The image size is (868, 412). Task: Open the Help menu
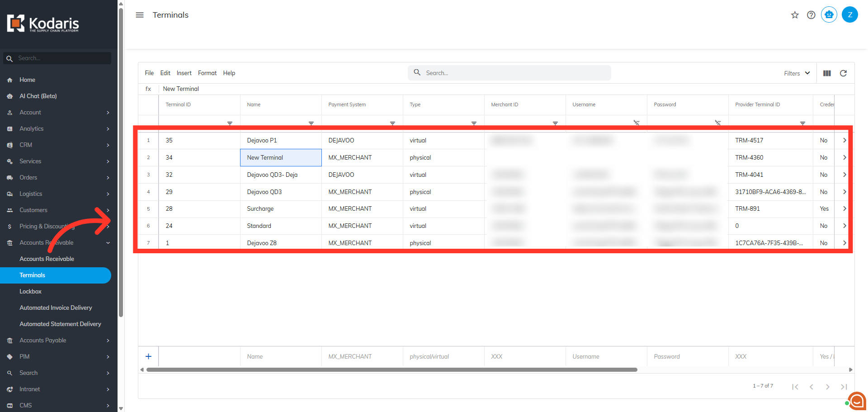click(x=229, y=73)
